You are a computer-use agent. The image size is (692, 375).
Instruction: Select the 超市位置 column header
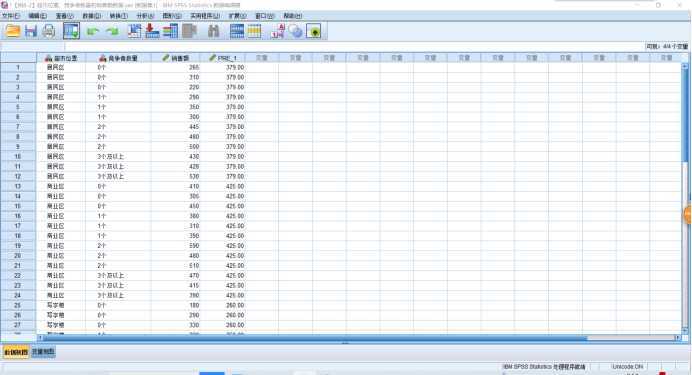click(61, 58)
